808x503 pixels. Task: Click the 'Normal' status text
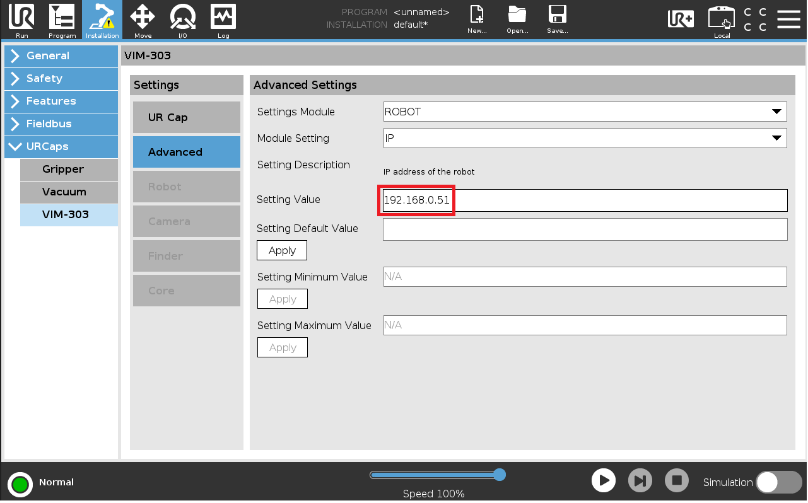click(56, 483)
